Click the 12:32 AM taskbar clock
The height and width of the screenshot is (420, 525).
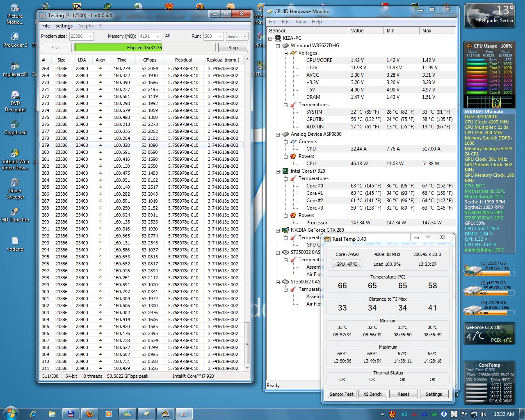click(504, 414)
